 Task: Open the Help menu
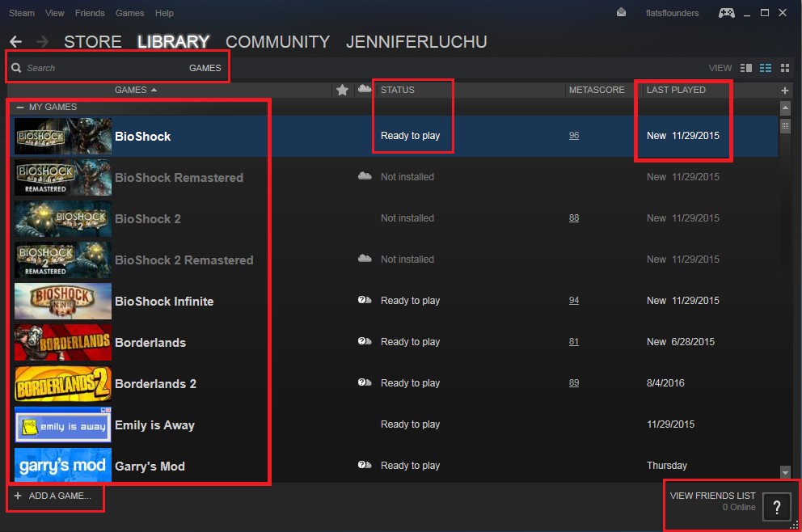pyautogui.click(x=164, y=13)
